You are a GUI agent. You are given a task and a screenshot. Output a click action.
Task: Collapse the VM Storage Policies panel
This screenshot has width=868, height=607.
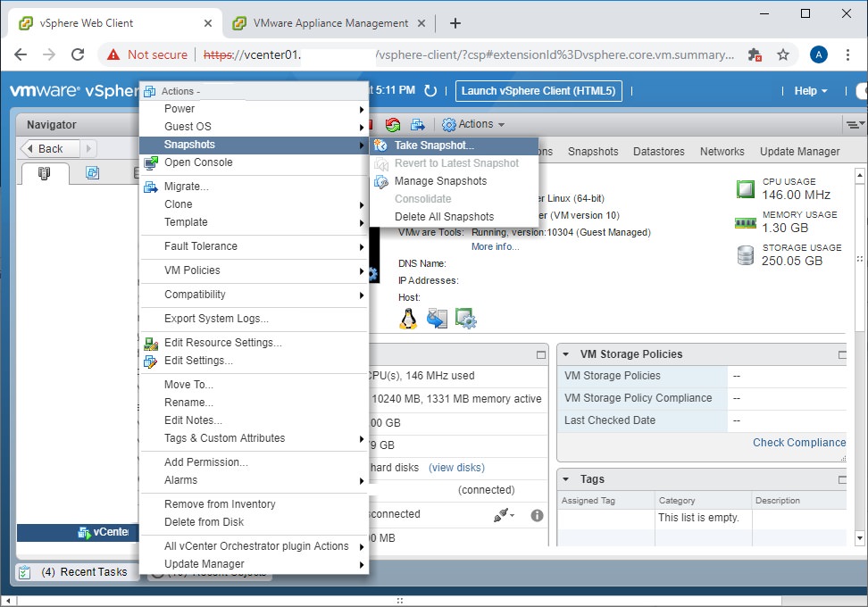[x=566, y=354]
